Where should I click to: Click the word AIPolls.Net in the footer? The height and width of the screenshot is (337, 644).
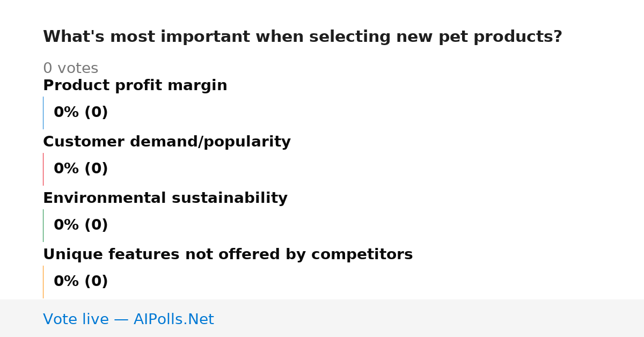click(174, 319)
